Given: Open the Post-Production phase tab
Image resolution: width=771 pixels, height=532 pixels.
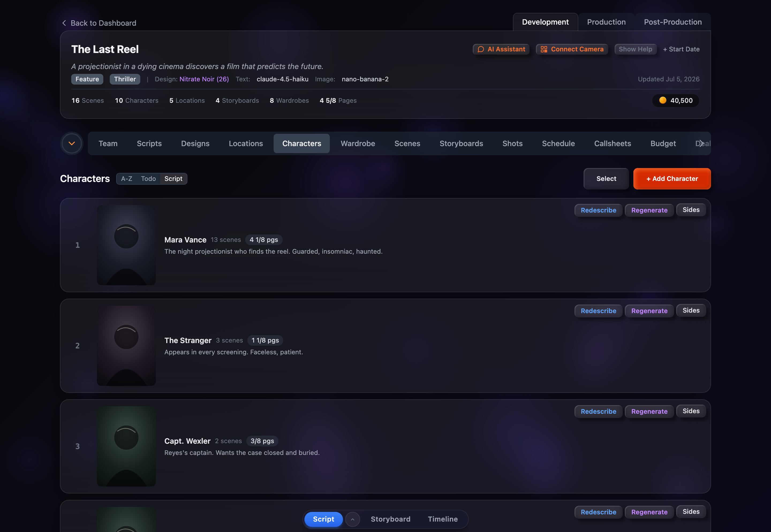Looking at the screenshot, I should pos(673,22).
